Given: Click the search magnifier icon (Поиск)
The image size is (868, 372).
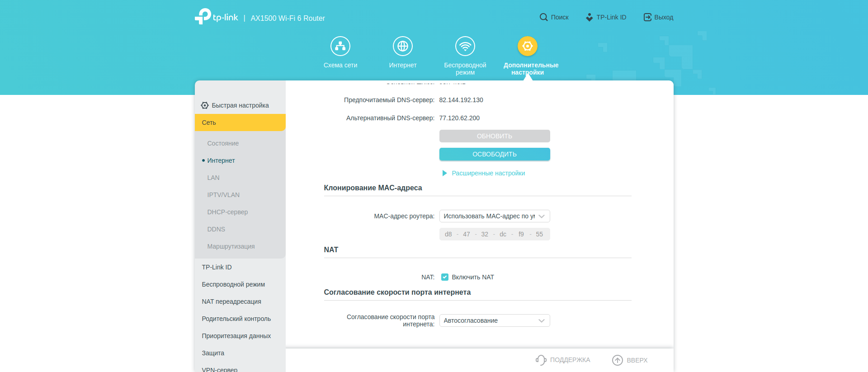Looking at the screenshot, I should pyautogui.click(x=543, y=17).
